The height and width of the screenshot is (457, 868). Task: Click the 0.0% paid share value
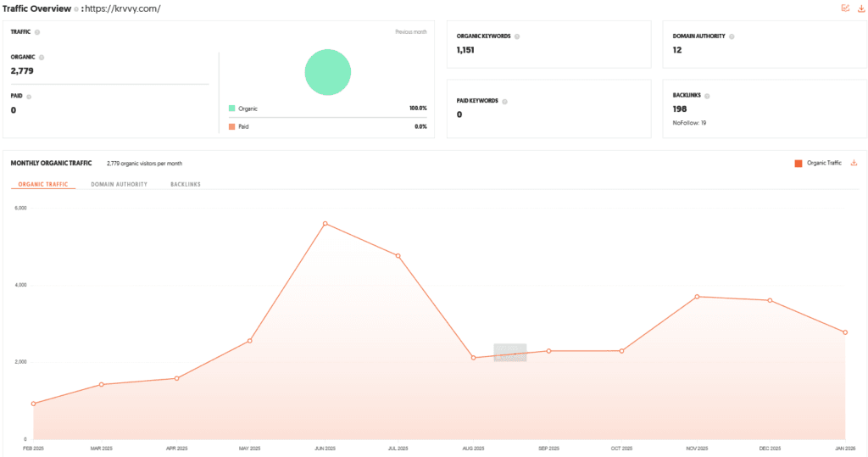click(420, 127)
